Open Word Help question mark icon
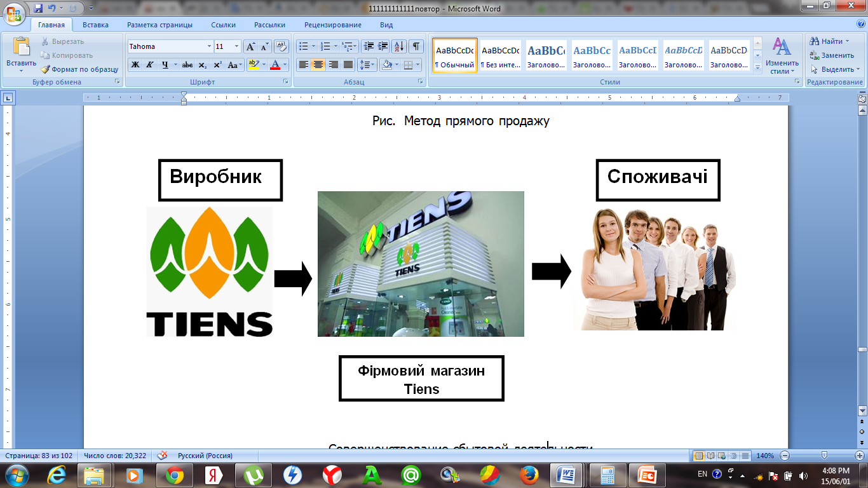 (860, 25)
